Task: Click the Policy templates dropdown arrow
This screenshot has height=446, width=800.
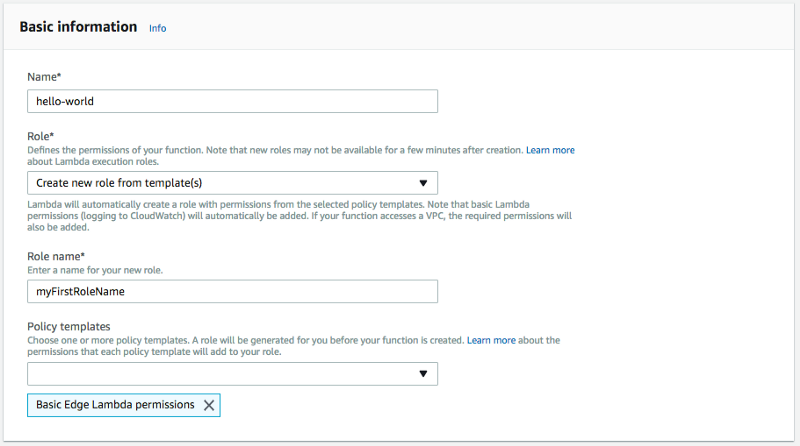Action: [423, 374]
